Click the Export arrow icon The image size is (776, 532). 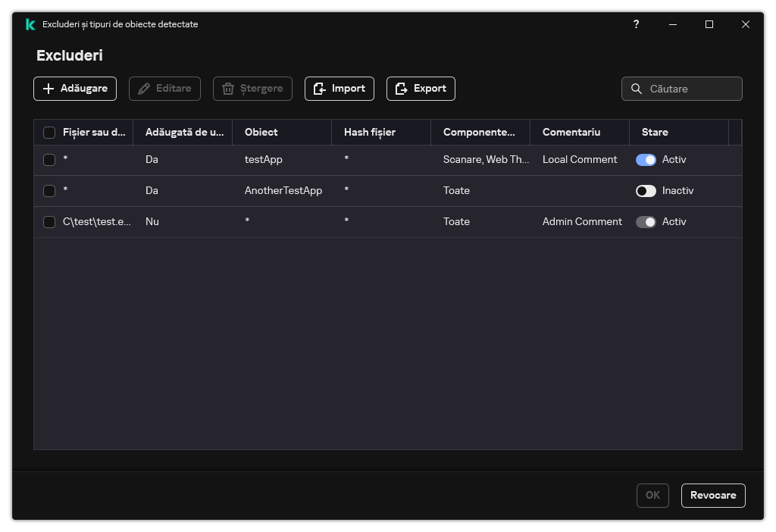(x=402, y=89)
